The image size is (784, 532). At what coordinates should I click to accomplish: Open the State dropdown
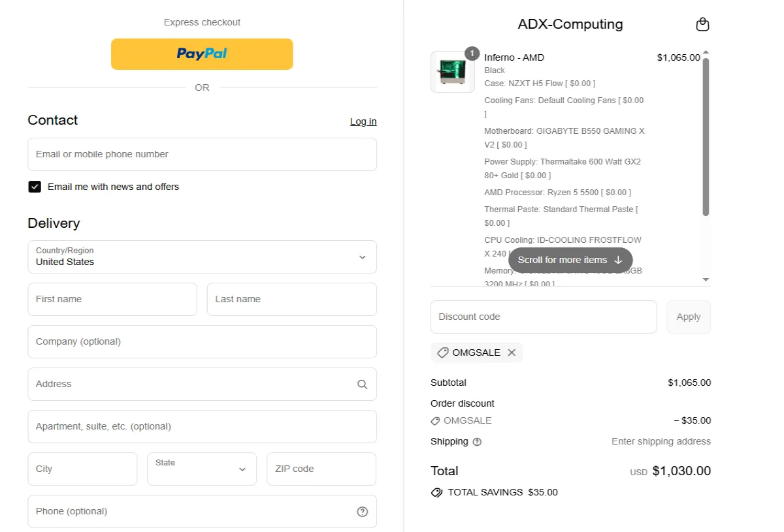[202, 469]
